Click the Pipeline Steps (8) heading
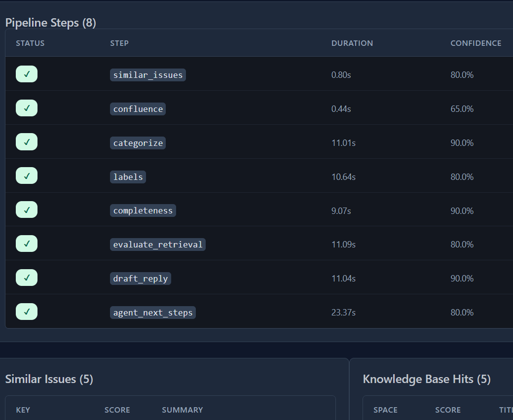 pyautogui.click(x=51, y=23)
